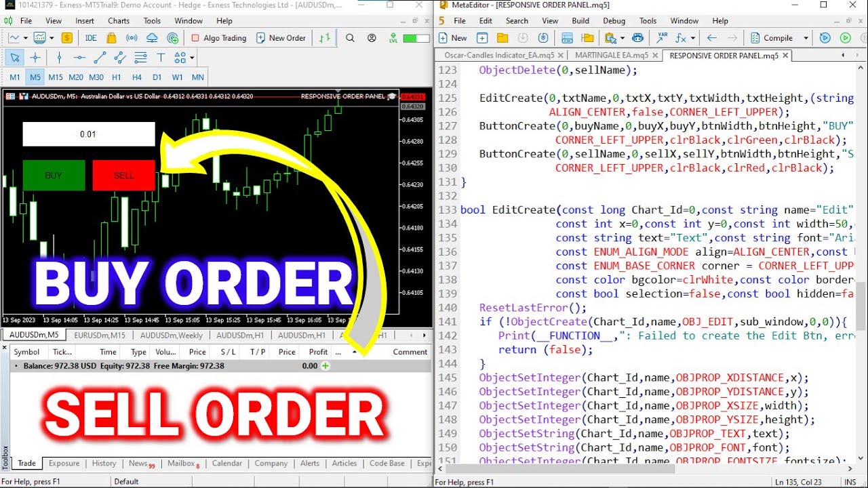
Task: Toggle Algo Trading on
Action: tap(218, 38)
